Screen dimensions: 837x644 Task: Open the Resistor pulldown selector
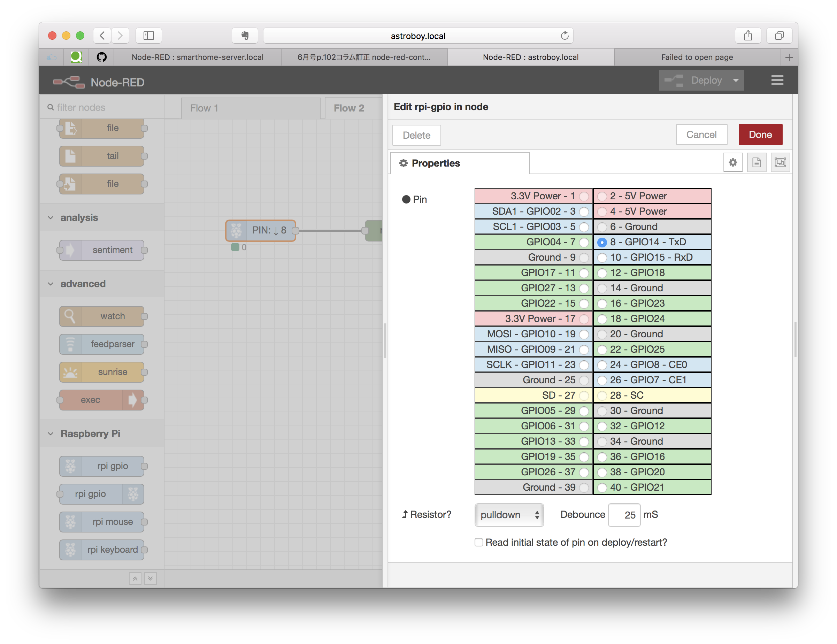coord(509,515)
